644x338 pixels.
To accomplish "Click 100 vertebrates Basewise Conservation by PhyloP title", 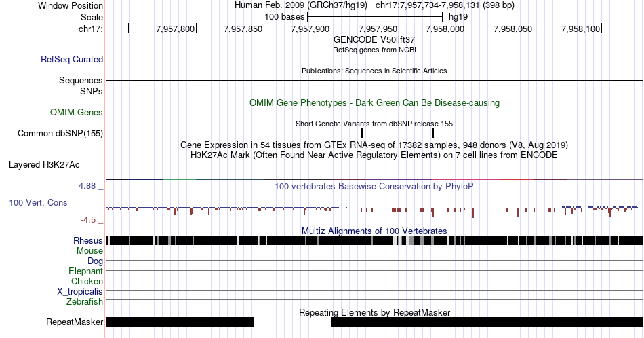I will click(374, 186).
